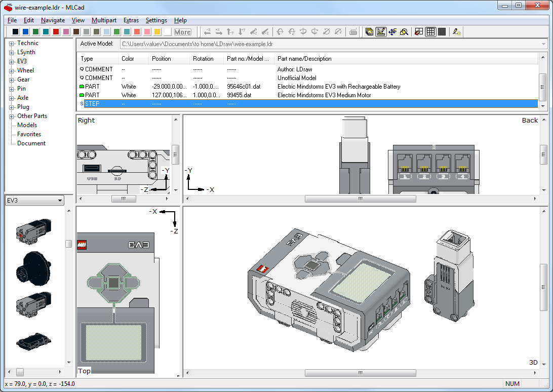Expand the EV3 tree node
This screenshot has width=553, height=392.
click(11, 62)
